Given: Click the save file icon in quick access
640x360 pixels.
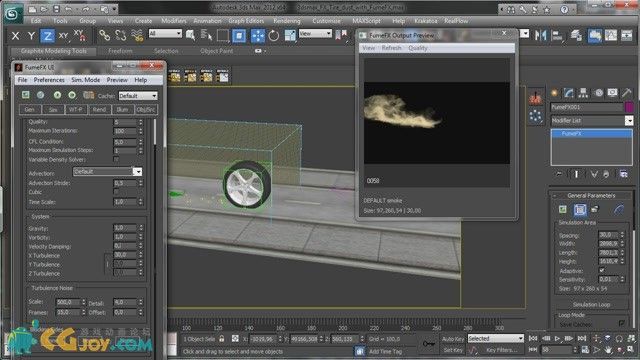Looking at the screenshot, I should (x=56, y=9).
